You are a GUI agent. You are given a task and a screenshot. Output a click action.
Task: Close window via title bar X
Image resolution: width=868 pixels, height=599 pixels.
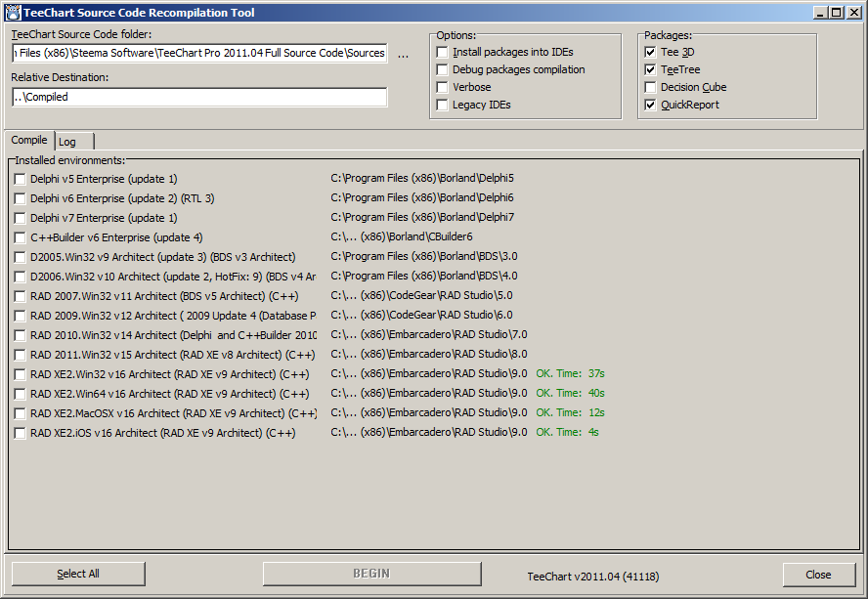tap(853, 13)
